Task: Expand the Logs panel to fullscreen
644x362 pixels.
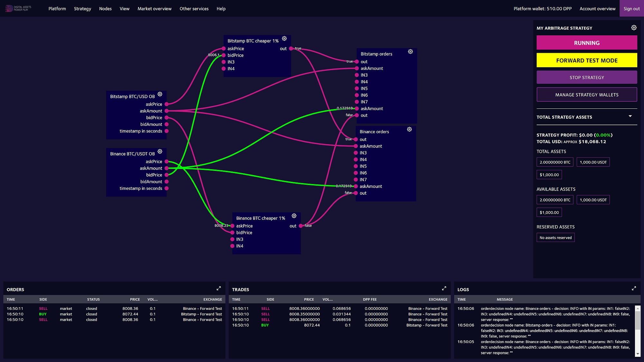Action: click(x=634, y=288)
